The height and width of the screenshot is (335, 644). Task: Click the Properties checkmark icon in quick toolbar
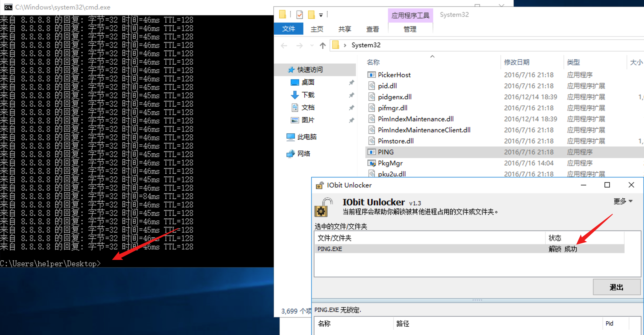(299, 15)
